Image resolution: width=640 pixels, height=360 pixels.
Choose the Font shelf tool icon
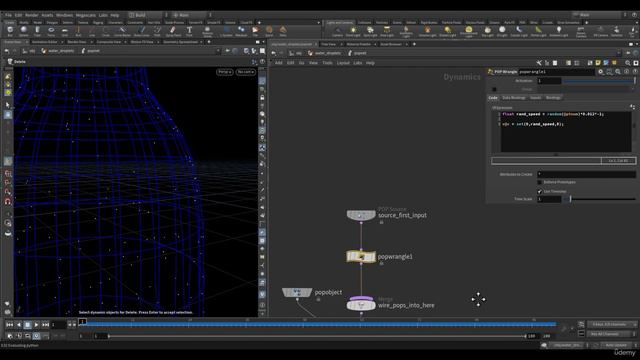[x=189, y=31]
